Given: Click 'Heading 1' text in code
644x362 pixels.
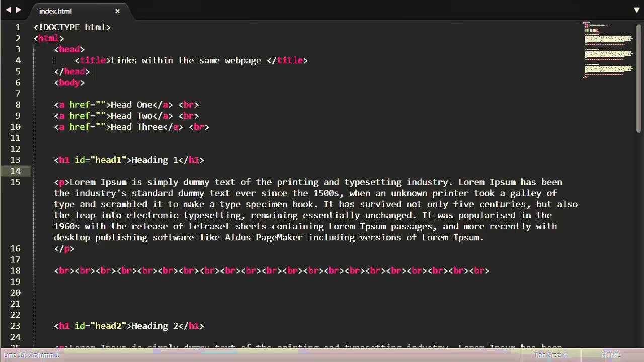Looking at the screenshot, I should coord(155,160).
